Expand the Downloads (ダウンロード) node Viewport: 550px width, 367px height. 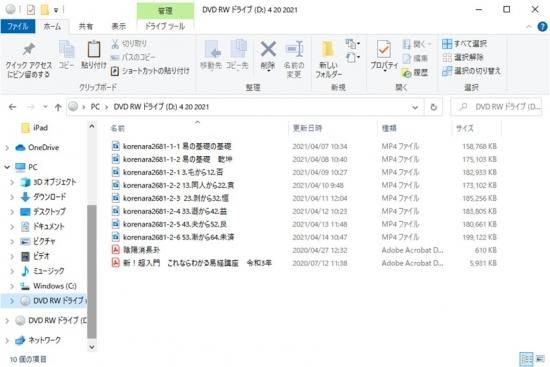[12, 197]
